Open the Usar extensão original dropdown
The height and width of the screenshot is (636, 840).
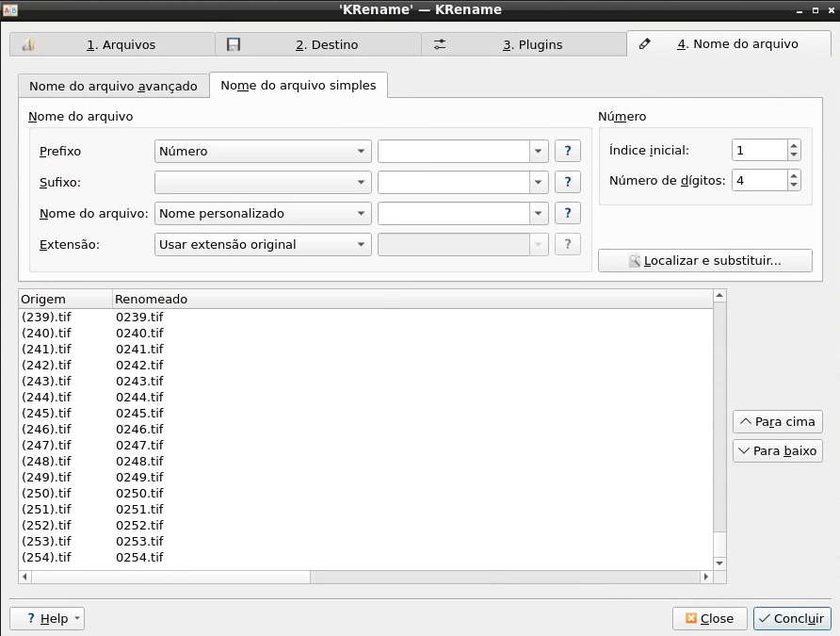263,245
